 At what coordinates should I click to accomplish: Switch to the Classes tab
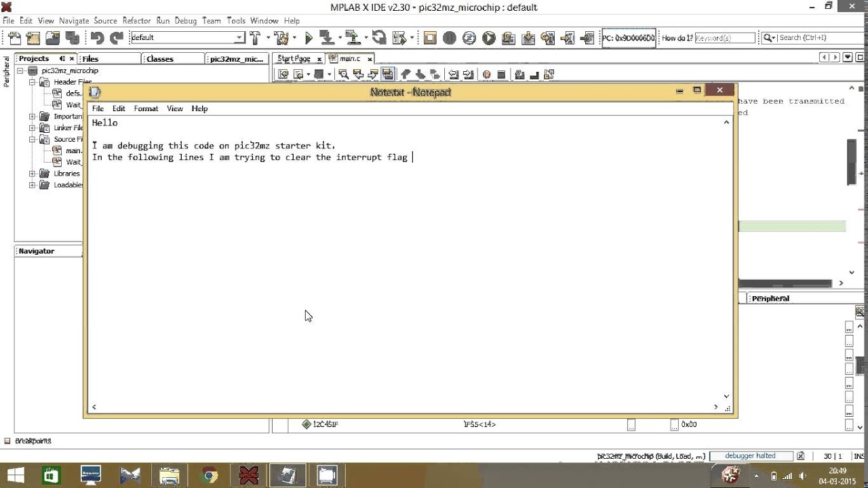pos(173,59)
